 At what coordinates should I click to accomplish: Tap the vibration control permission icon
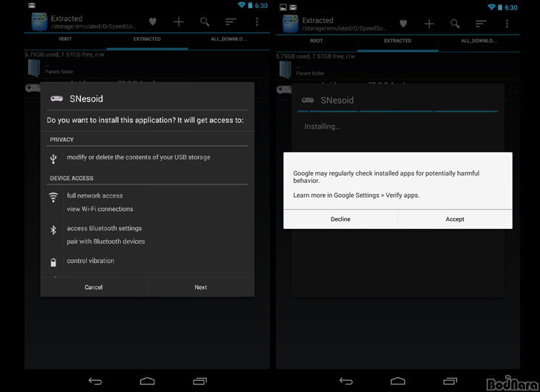click(53, 262)
